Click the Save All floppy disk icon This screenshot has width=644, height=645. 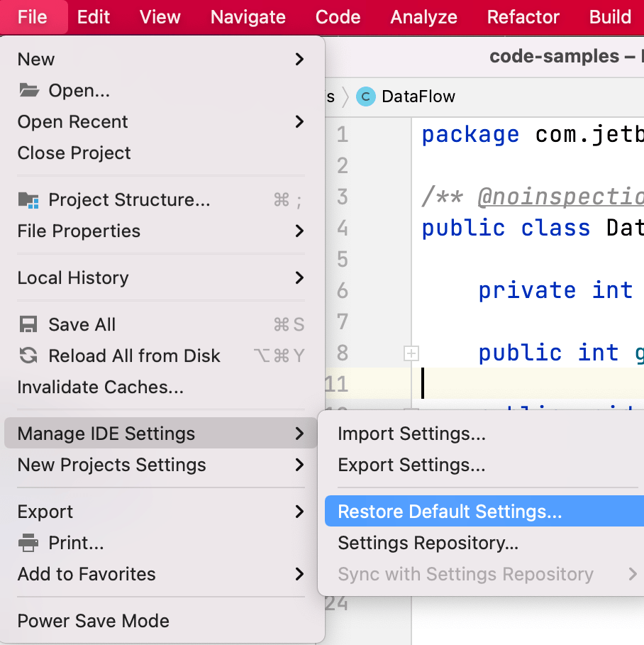tap(28, 325)
